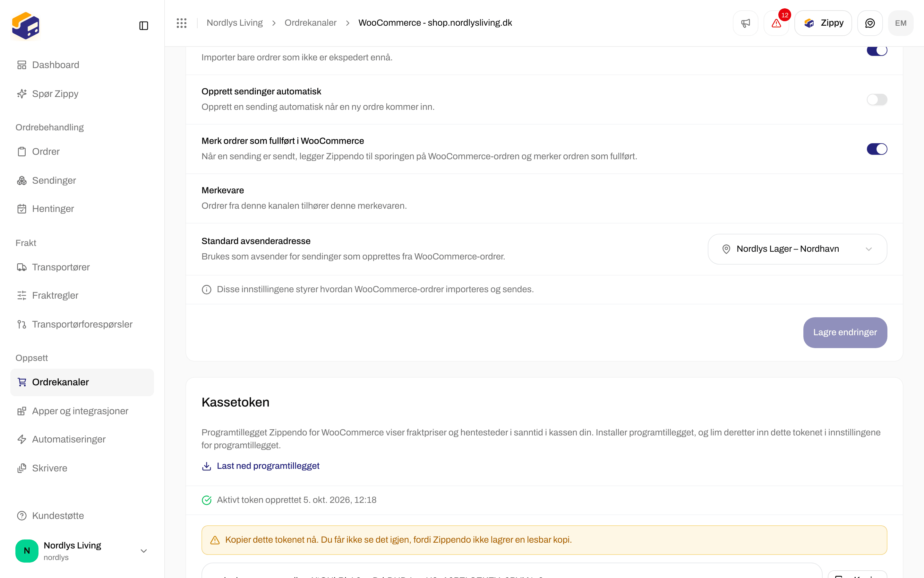The height and width of the screenshot is (578, 924).
Task: Enable Opprett sendinger automatisk switch
Action: (877, 100)
